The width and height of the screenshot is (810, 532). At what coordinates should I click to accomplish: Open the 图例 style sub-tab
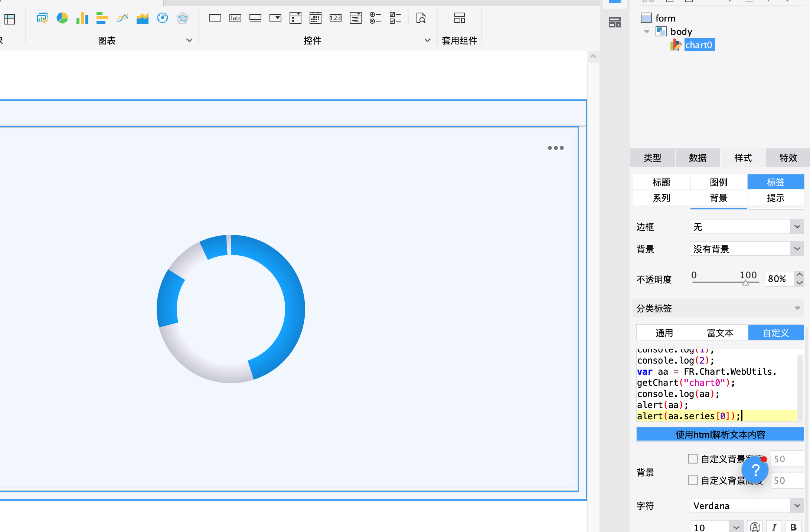coord(719,182)
